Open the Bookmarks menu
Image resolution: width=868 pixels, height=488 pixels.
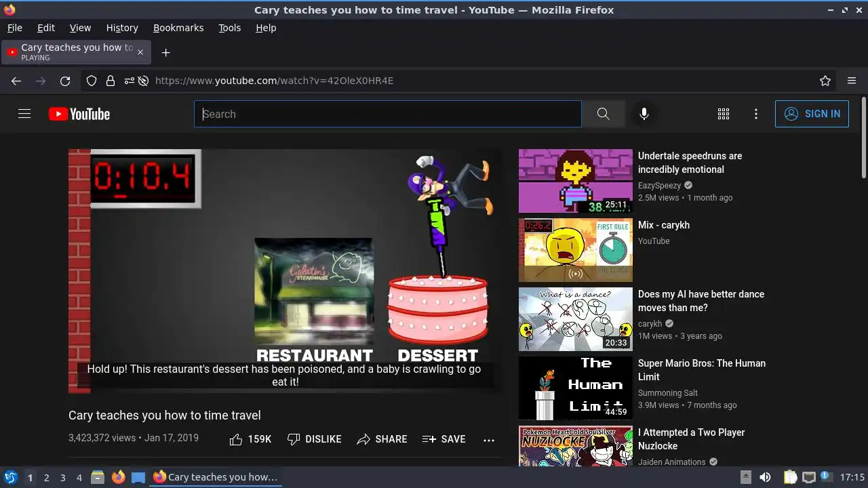tap(178, 28)
